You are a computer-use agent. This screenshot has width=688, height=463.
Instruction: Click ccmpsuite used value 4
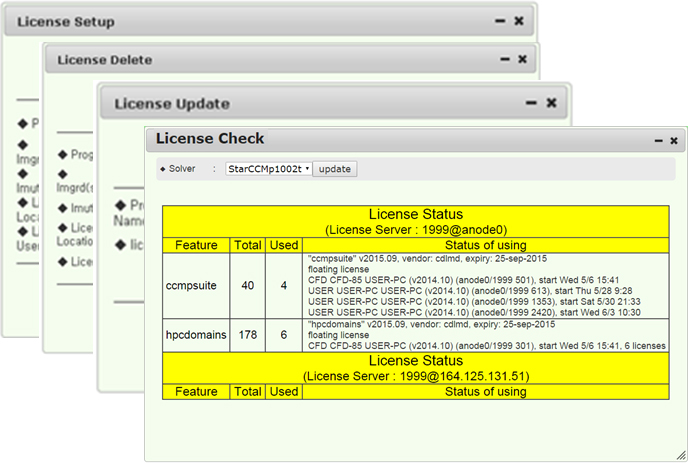284,286
